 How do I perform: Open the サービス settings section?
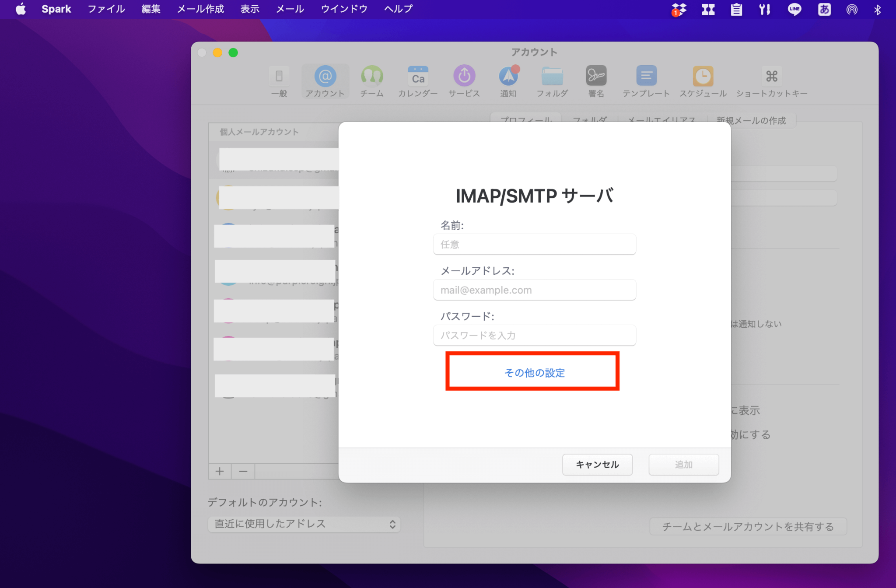(464, 81)
